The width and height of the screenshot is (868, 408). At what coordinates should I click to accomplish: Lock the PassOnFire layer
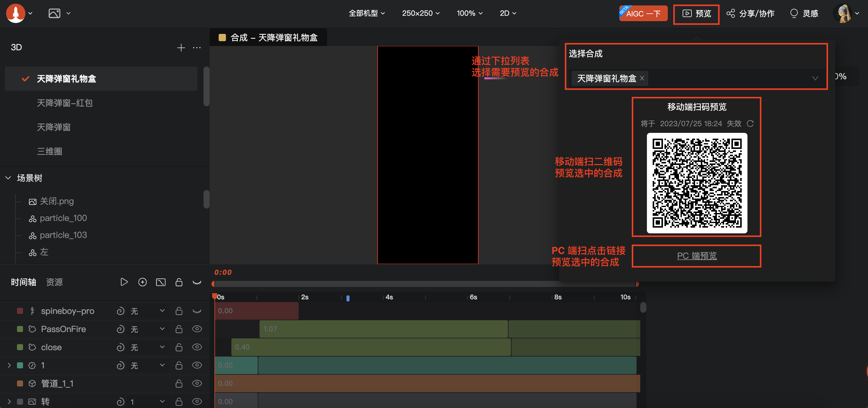point(179,329)
